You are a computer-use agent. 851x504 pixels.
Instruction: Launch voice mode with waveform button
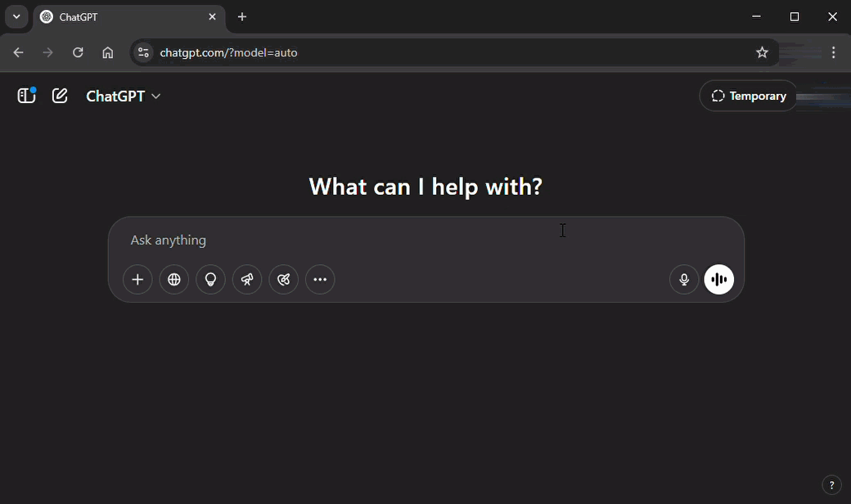[719, 279]
